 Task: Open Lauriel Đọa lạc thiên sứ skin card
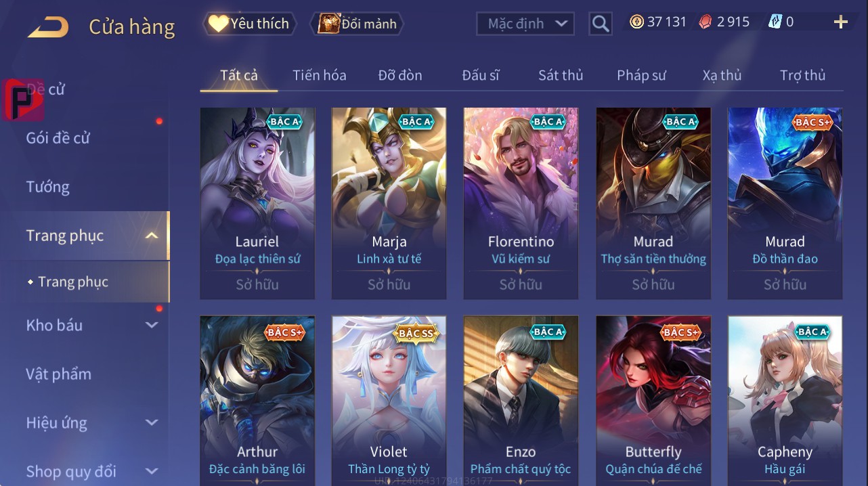257,203
